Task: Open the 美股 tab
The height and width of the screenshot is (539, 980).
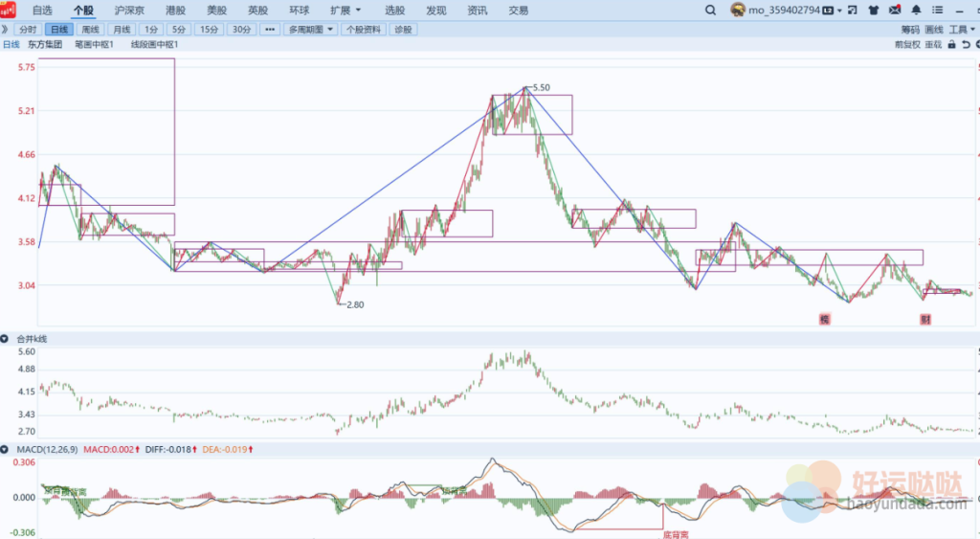Action: coord(217,11)
